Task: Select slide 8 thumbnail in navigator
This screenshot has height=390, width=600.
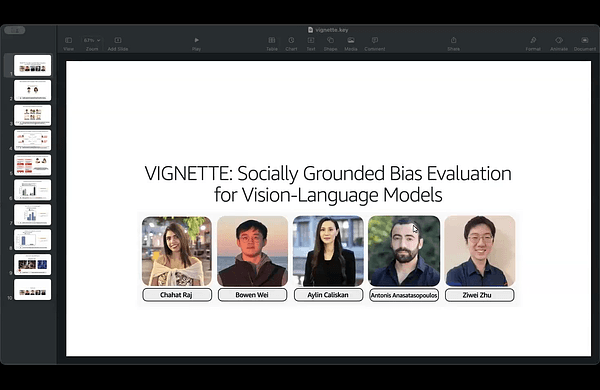Action: [x=33, y=240]
